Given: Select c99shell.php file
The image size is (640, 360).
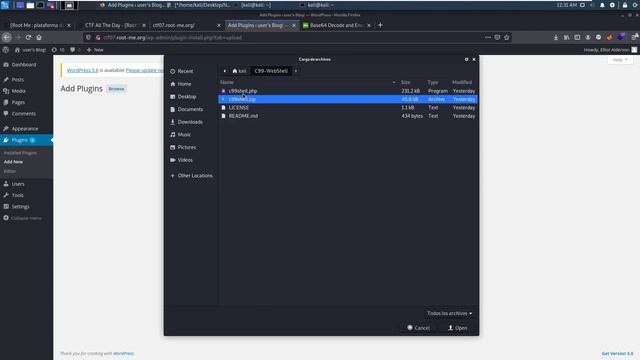Looking at the screenshot, I should 348,91.
